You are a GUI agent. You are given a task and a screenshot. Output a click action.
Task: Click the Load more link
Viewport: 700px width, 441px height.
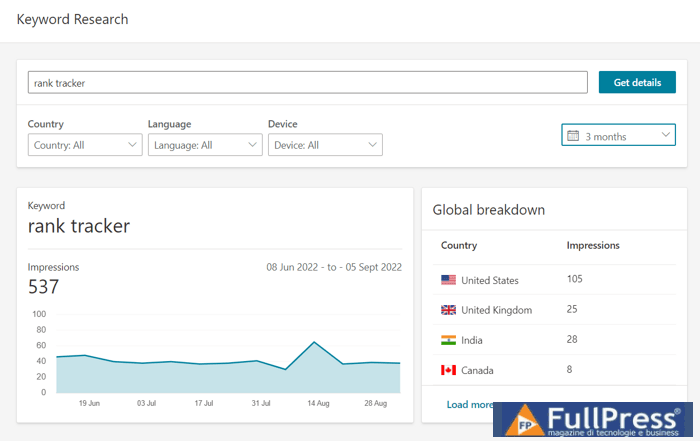[x=470, y=404]
